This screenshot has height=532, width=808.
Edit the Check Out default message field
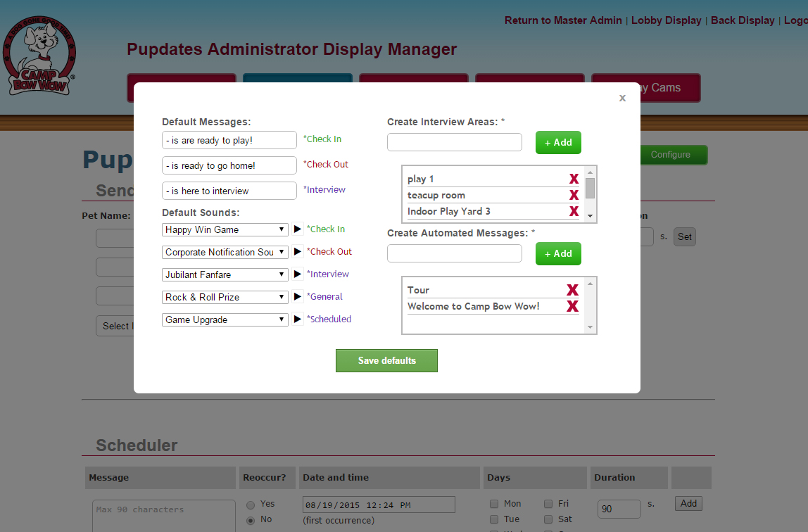click(229, 165)
